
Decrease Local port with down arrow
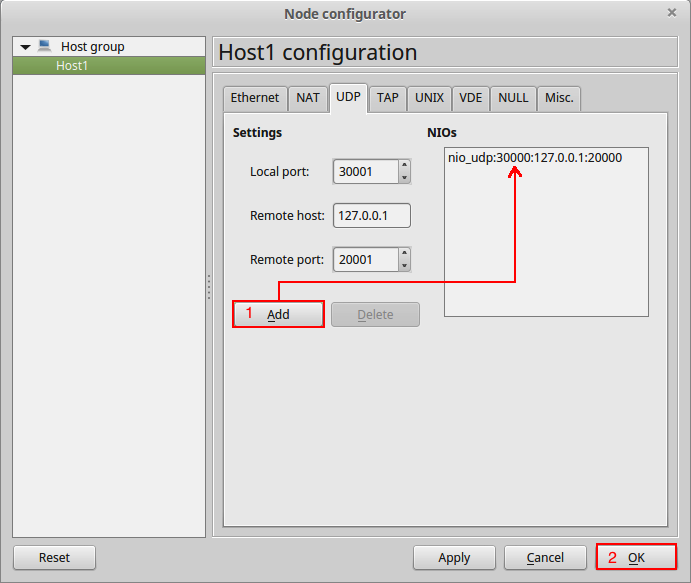click(404, 178)
